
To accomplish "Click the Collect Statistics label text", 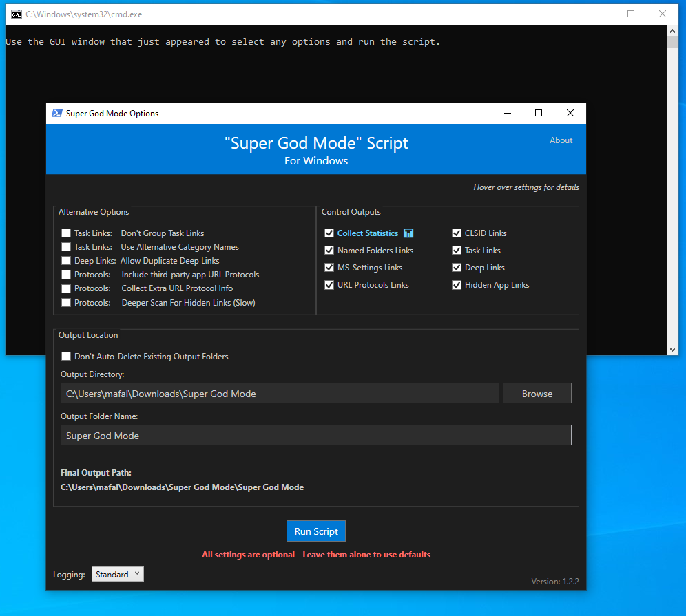I will click(x=368, y=233).
